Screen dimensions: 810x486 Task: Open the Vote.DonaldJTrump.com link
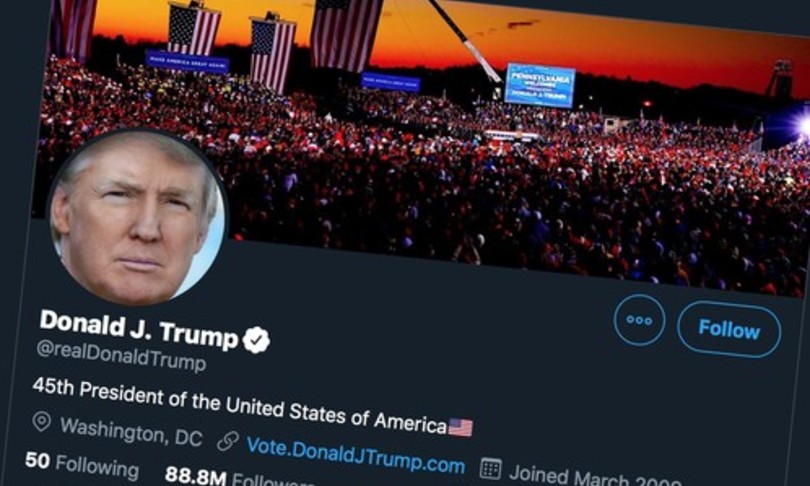pyautogui.click(x=356, y=456)
